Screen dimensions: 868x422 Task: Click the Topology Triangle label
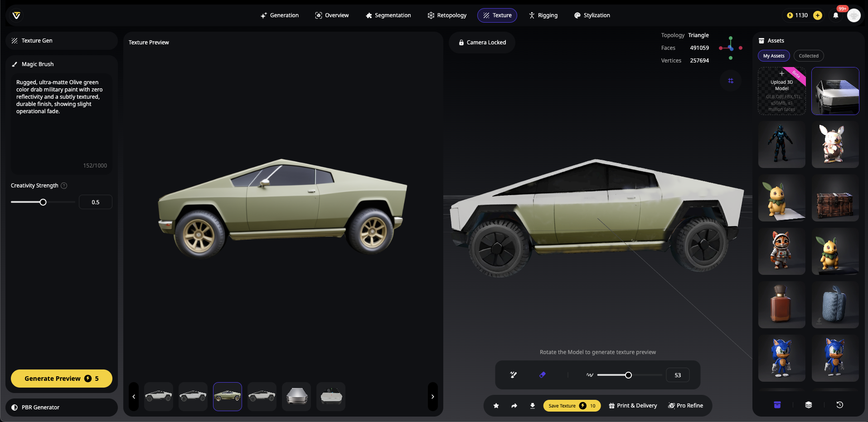coord(685,35)
